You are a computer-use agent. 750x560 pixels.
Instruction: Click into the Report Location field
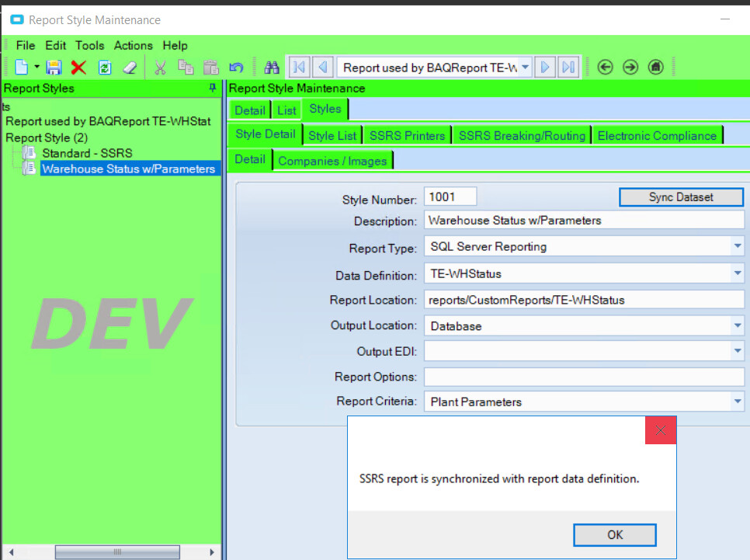coord(584,300)
